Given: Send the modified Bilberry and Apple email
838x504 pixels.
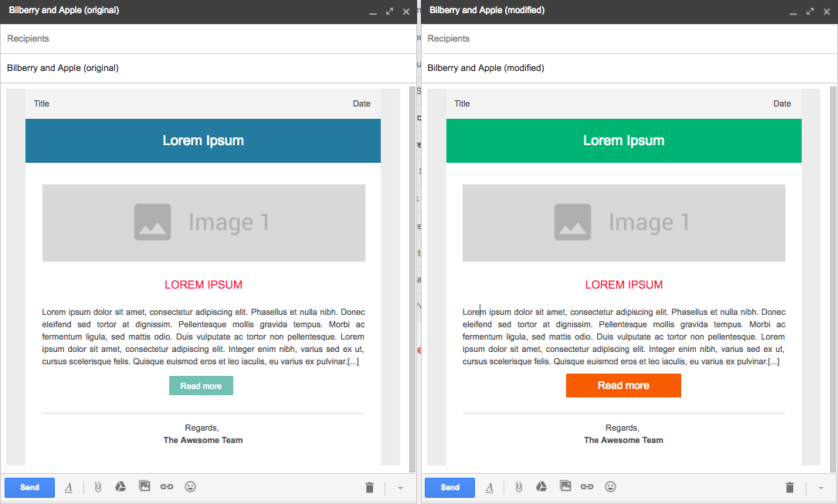Looking at the screenshot, I should point(450,488).
